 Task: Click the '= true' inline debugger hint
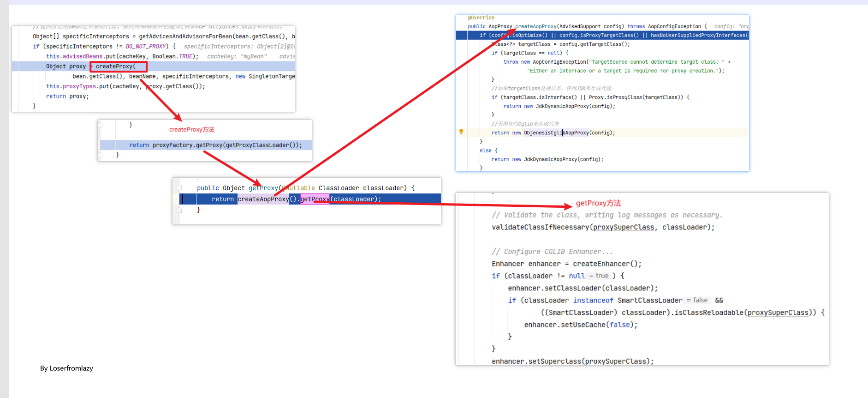(599, 276)
